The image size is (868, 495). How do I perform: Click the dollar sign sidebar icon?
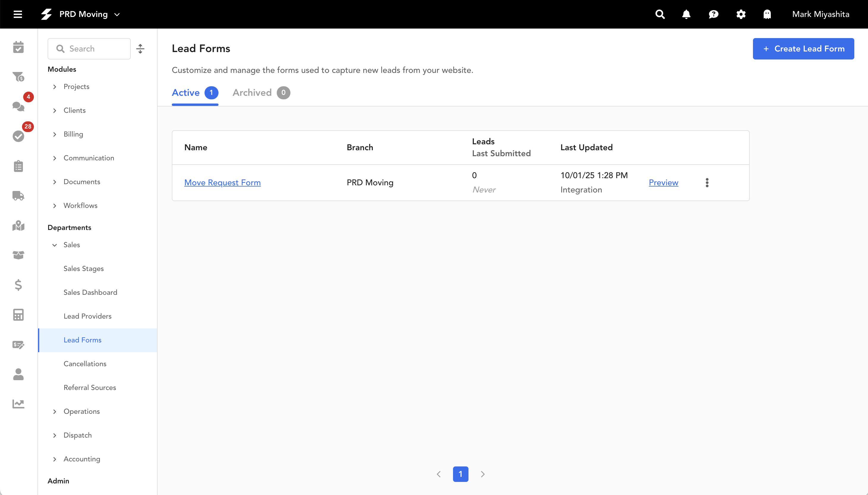pyautogui.click(x=18, y=285)
